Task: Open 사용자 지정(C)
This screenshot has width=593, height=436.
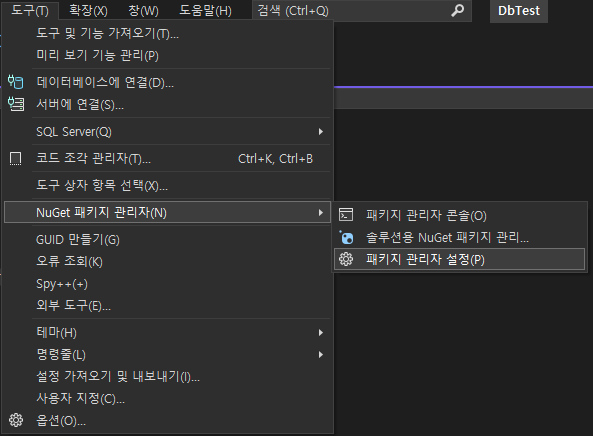Action: tap(168, 398)
